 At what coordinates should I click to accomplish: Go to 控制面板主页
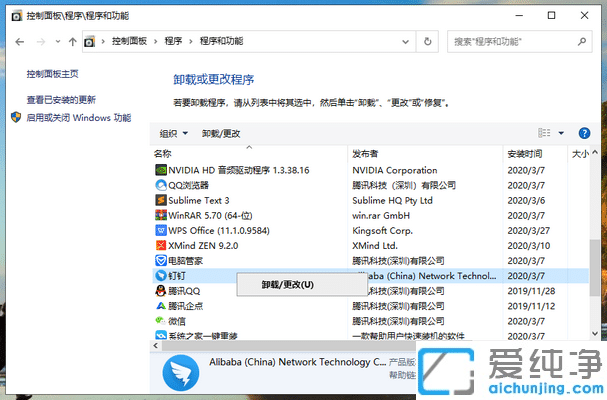click(x=52, y=74)
